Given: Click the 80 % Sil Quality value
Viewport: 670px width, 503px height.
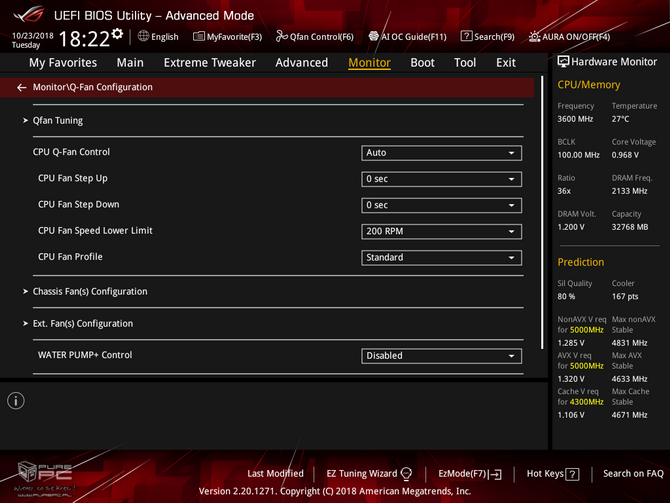Looking at the screenshot, I should (x=566, y=297).
